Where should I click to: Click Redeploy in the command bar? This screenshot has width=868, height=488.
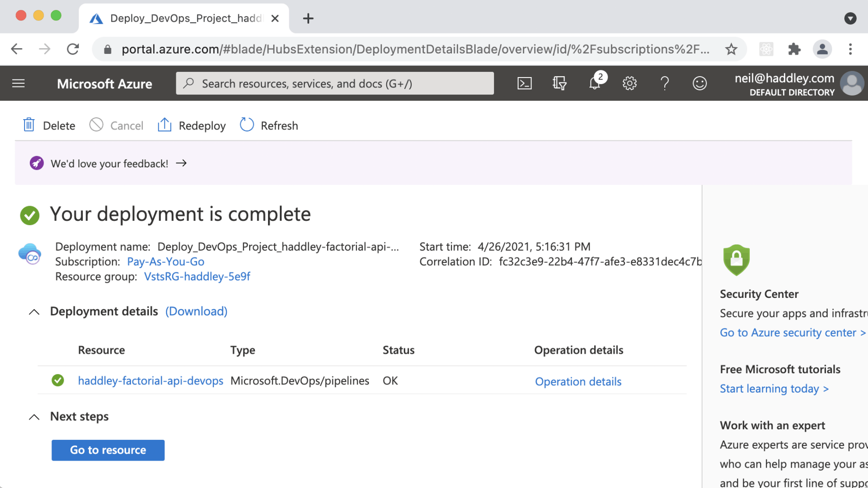click(x=191, y=125)
